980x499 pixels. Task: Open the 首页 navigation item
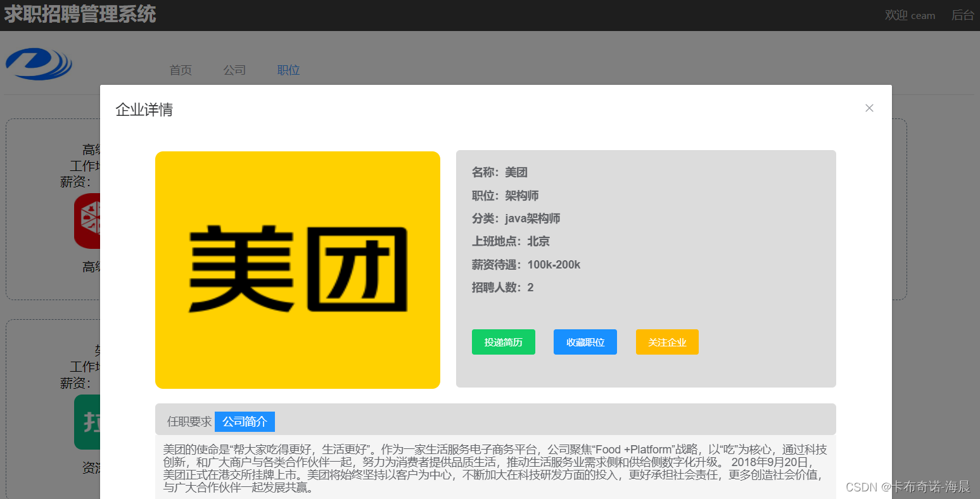pyautogui.click(x=181, y=70)
